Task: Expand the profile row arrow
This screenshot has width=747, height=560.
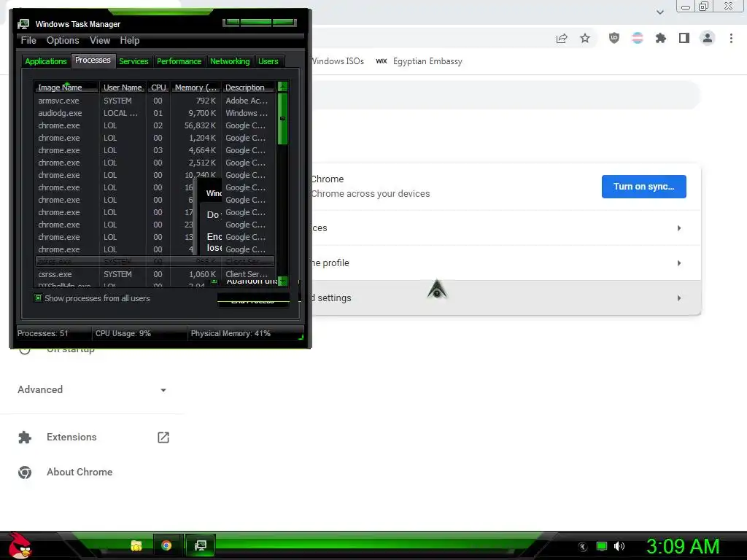Action: click(679, 262)
